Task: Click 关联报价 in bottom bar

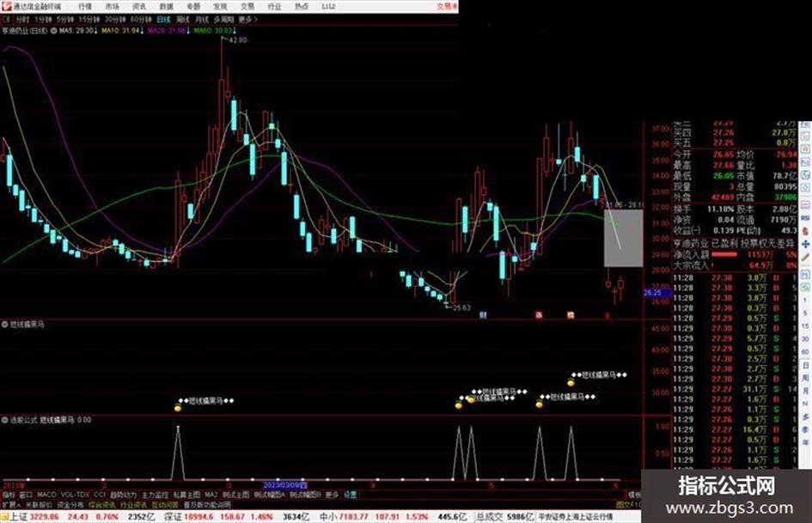Action: (x=40, y=505)
